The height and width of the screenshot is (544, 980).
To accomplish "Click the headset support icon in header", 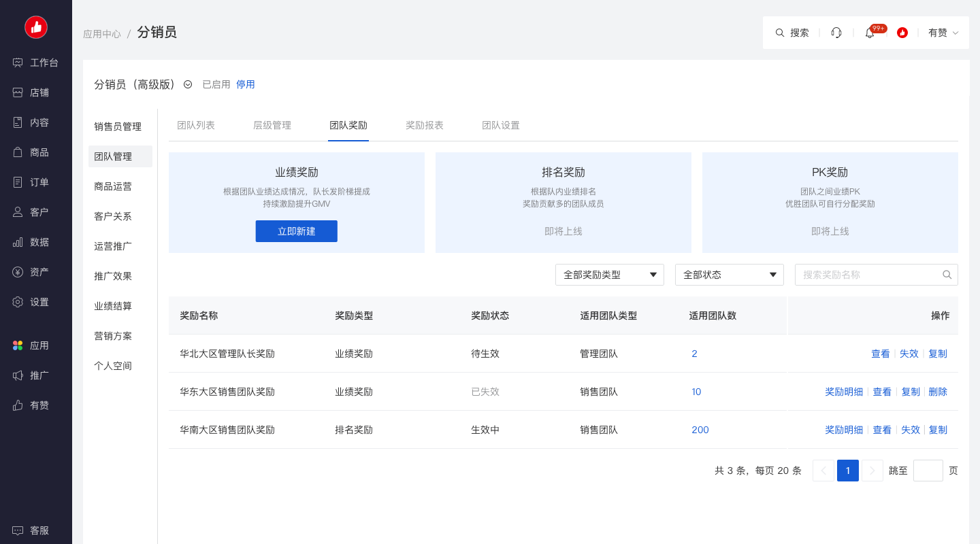I will coord(836,33).
